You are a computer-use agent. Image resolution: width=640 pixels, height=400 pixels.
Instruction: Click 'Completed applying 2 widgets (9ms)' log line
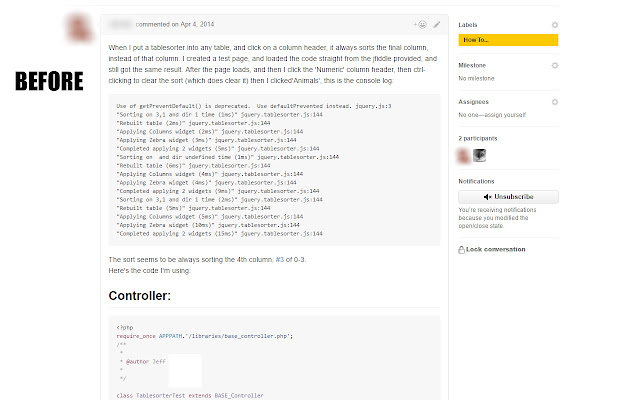pyautogui.click(x=218, y=191)
